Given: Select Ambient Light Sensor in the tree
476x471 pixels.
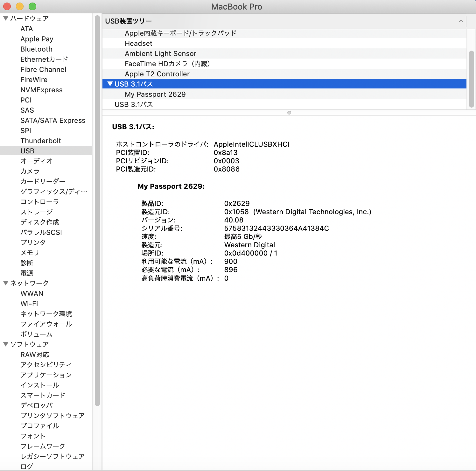Looking at the screenshot, I should click(160, 53).
